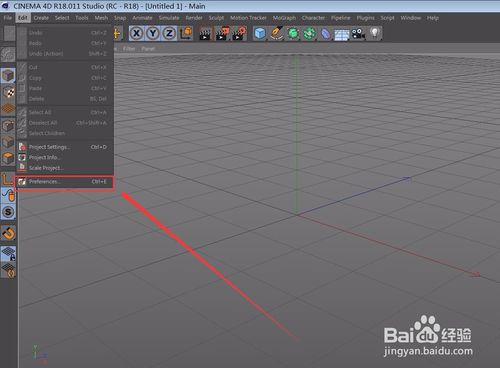
Task: Open the File menu
Action: [x=8, y=18]
